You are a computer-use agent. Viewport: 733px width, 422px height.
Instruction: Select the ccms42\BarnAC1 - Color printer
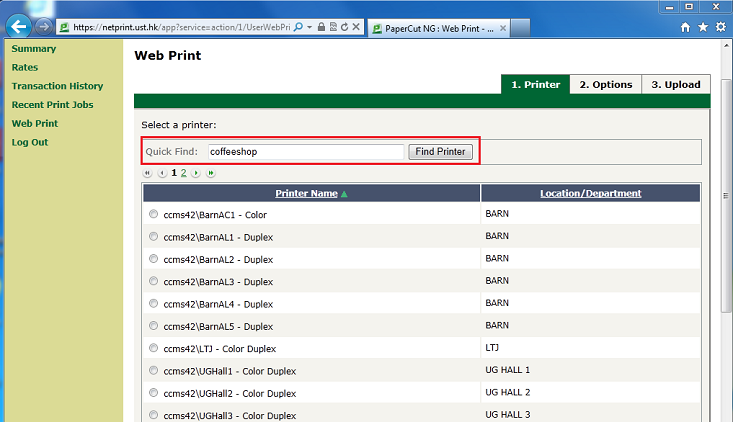(153, 214)
